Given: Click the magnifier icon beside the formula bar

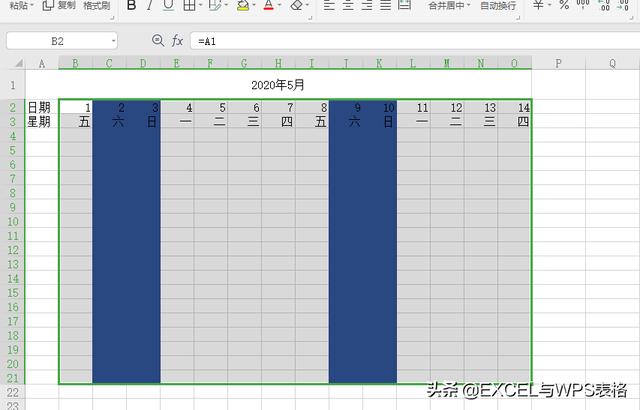Looking at the screenshot, I should (158, 40).
